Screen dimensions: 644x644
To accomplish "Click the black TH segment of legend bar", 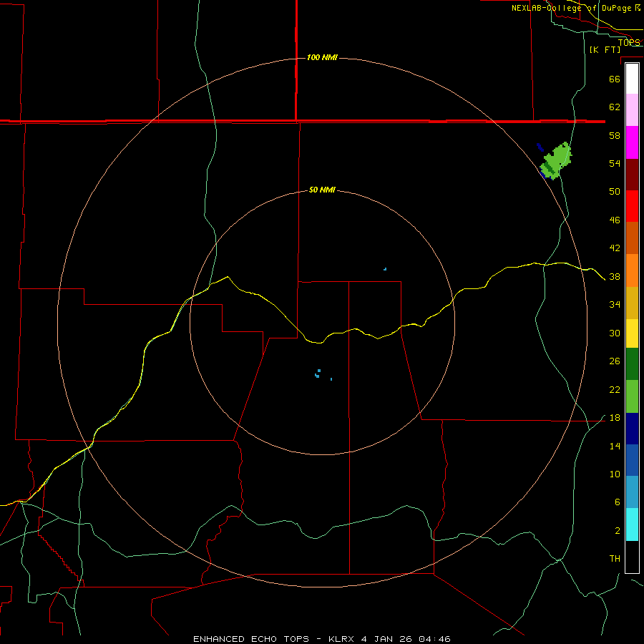I will [x=632, y=557].
